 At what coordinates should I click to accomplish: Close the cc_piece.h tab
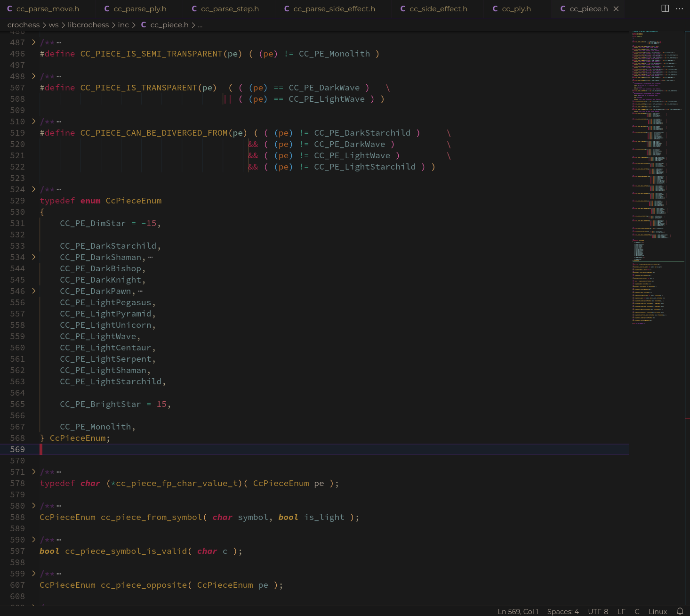click(616, 8)
